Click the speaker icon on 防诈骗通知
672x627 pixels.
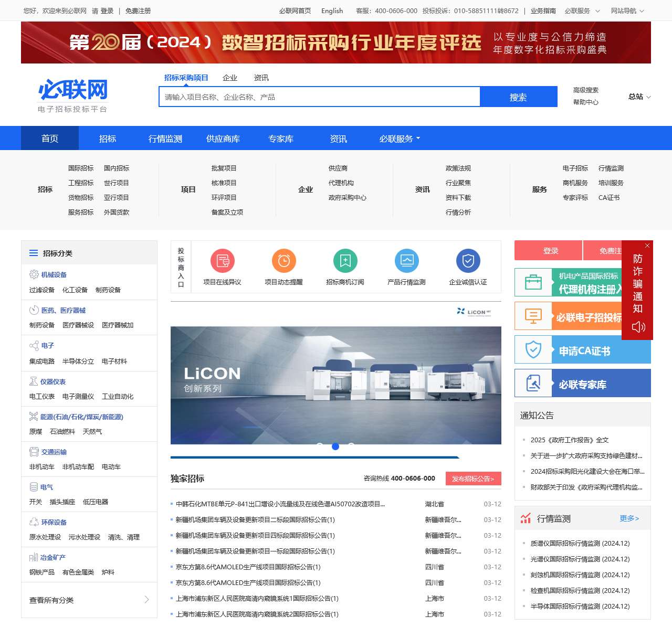coord(638,327)
